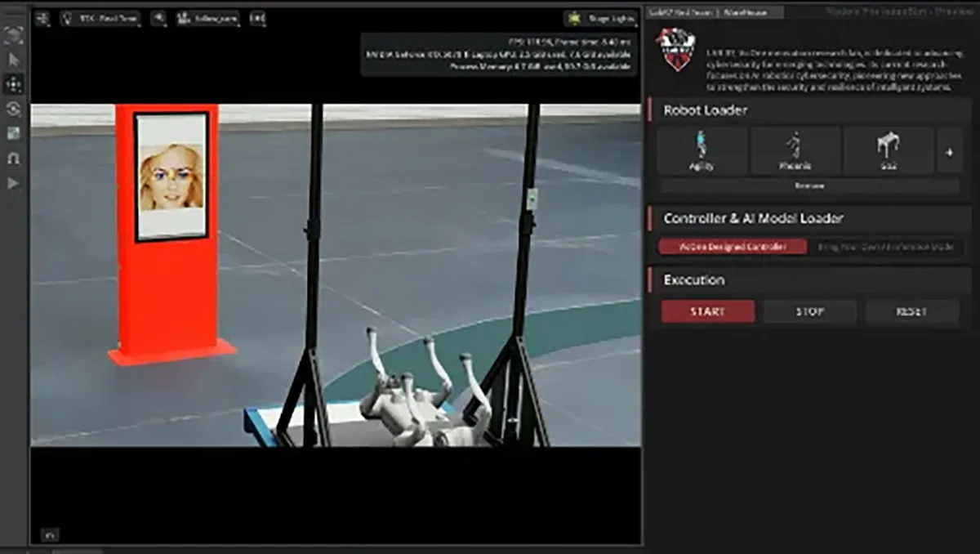
Task: Open the camera selection dropdown
Action: point(207,18)
